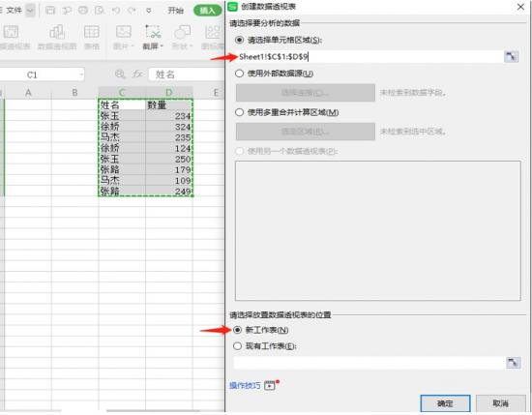Viewport: 532px width, 415px height.
Task: Choose 'New worksheet' radio button
Action: (237, 330)
